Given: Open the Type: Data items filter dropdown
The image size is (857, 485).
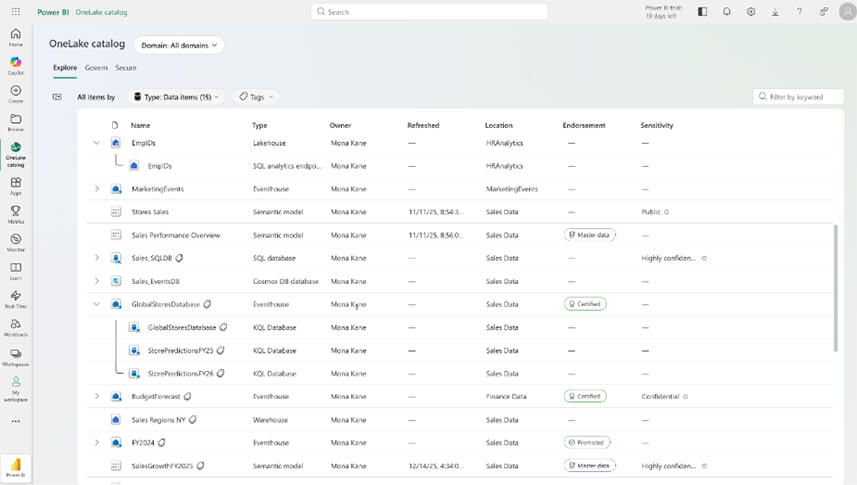Looking at the screenshot, I should click(x=176, y=97).
